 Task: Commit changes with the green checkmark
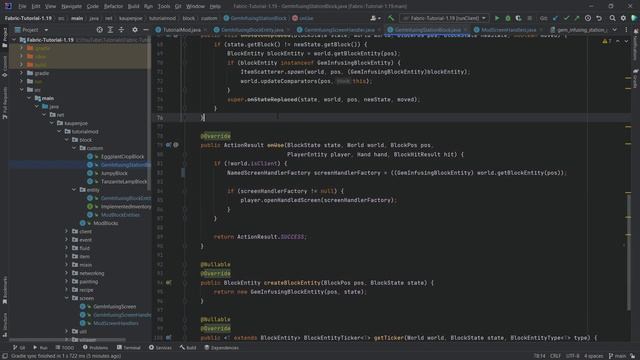[566, 18]
